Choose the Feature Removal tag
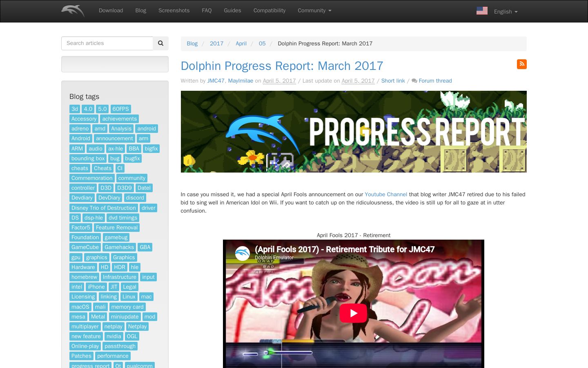588x368 pixels. click(117, 228)
